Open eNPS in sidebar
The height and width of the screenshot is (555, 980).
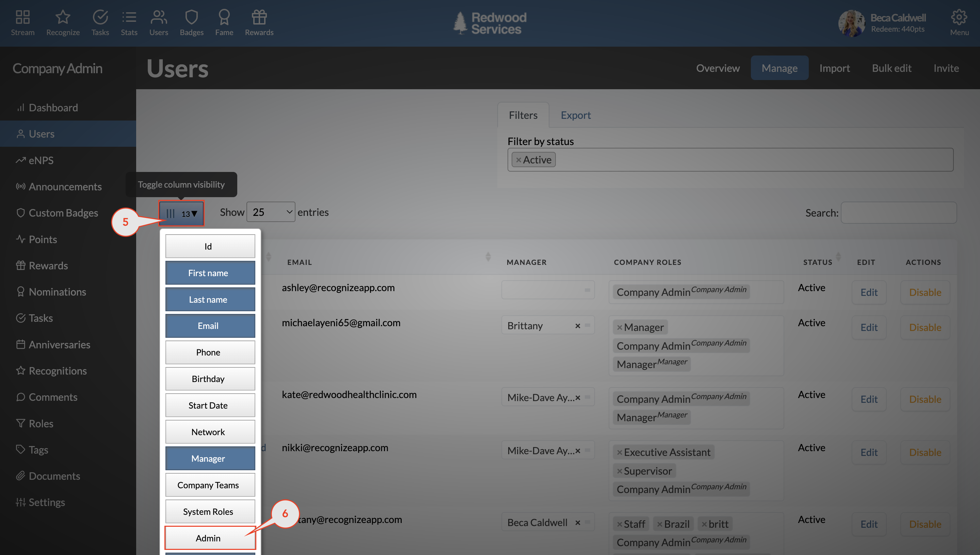68,160
